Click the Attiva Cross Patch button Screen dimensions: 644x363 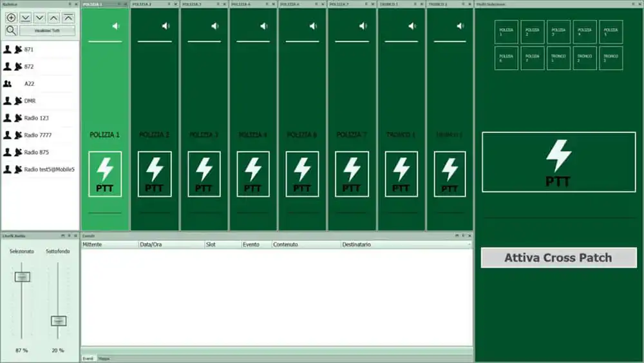(558, 257)
